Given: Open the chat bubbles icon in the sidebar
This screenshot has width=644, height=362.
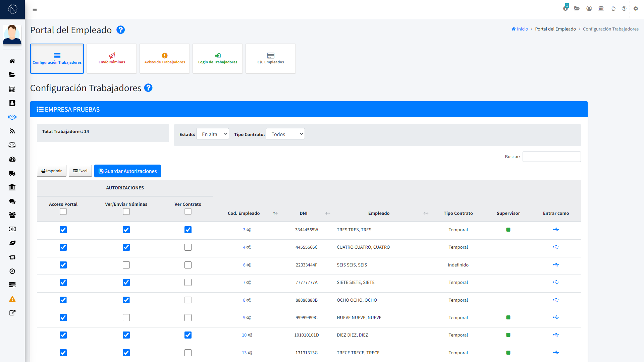Looking at the screenshot, I should (x=12, y=201).
